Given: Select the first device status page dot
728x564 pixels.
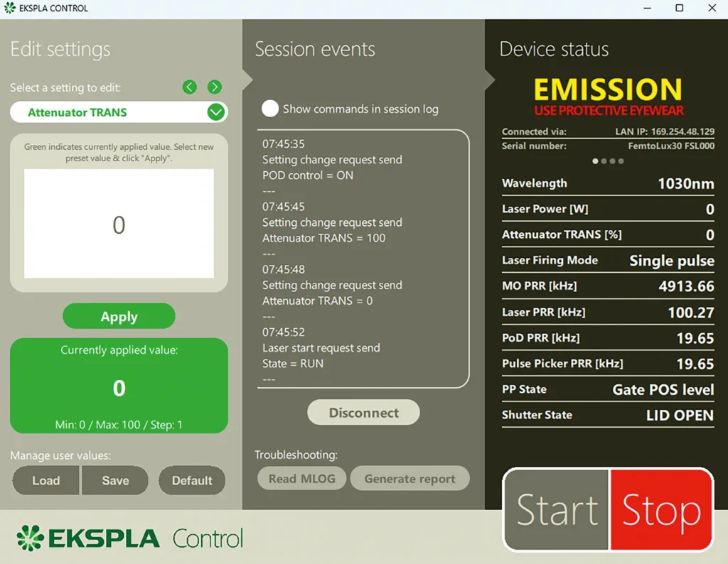Looking at the screenshot, I should [x=595, y=161].
